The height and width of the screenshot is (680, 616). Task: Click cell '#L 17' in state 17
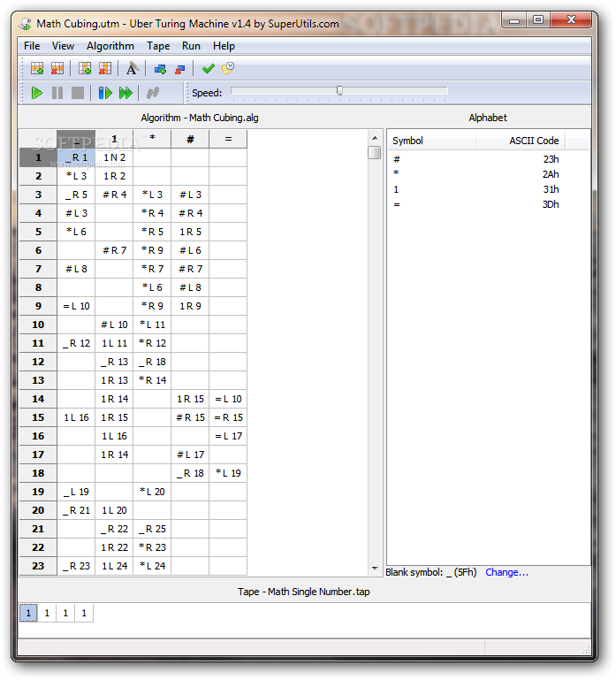coord(190,455)
